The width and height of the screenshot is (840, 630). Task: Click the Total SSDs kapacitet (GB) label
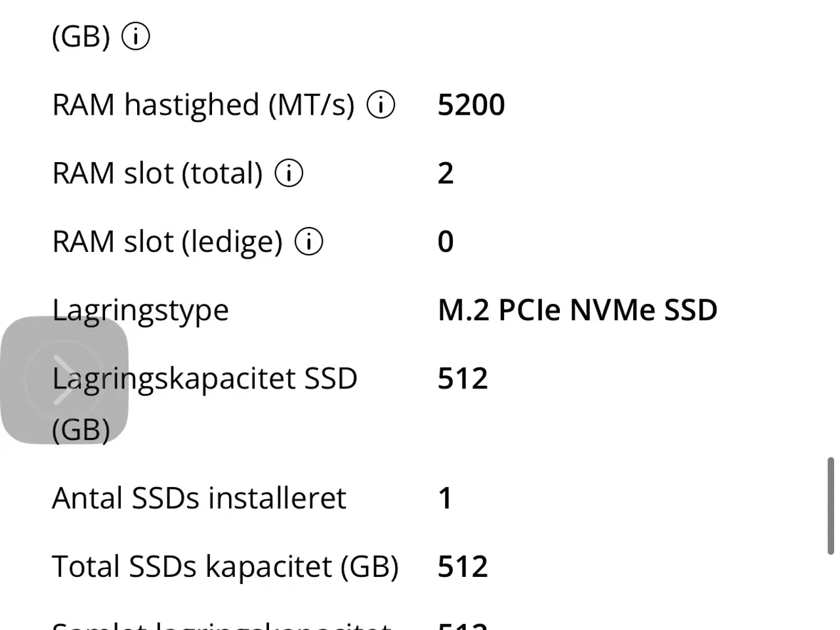tap(225, 566)
